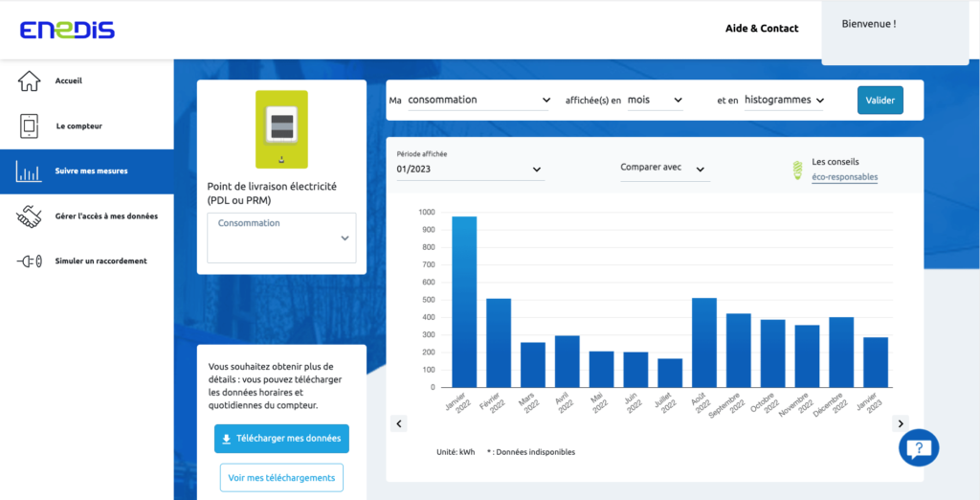Click the Novembre 2022 bar

coord(807,356)
